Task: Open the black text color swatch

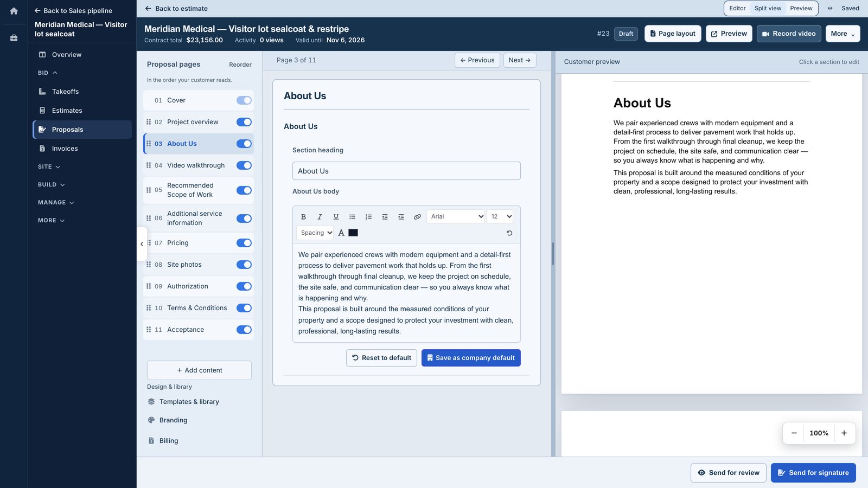Action: click(x=353, y=233)
